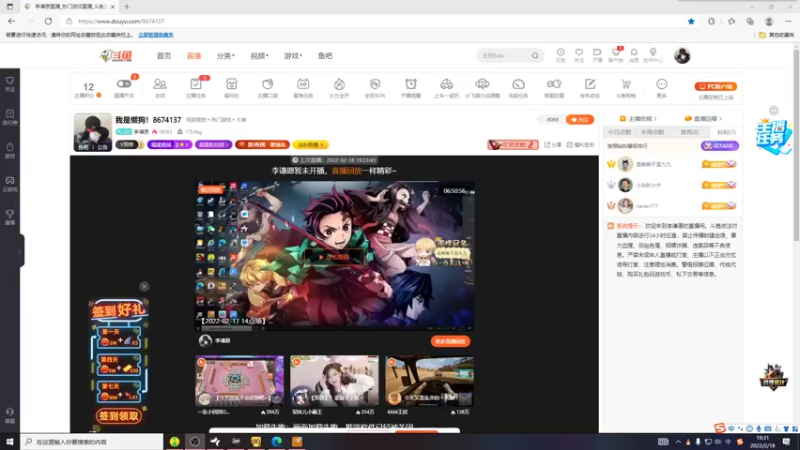Open the Windows Start button
Viewport: 800px width, 450px height.
[x=10, y=441]
